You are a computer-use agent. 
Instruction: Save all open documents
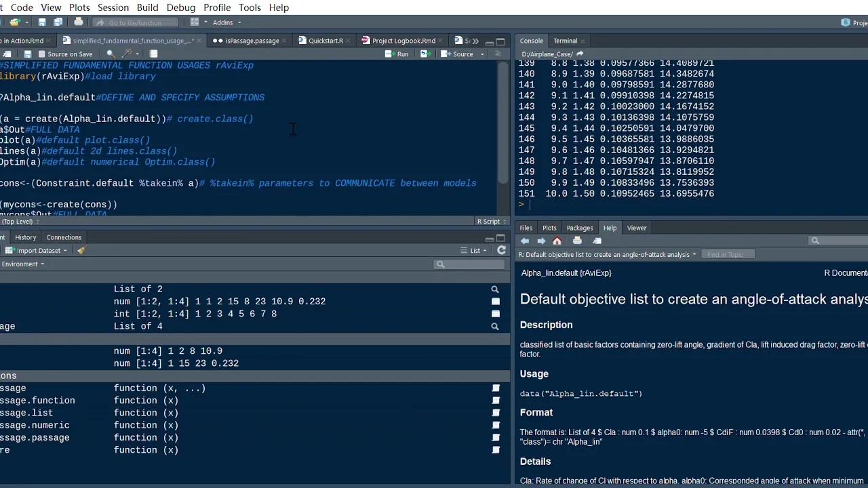point(58,22)
